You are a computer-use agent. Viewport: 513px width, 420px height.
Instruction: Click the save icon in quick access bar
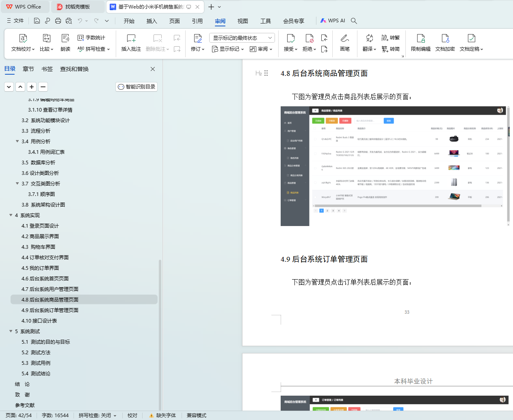click(37, 21)
